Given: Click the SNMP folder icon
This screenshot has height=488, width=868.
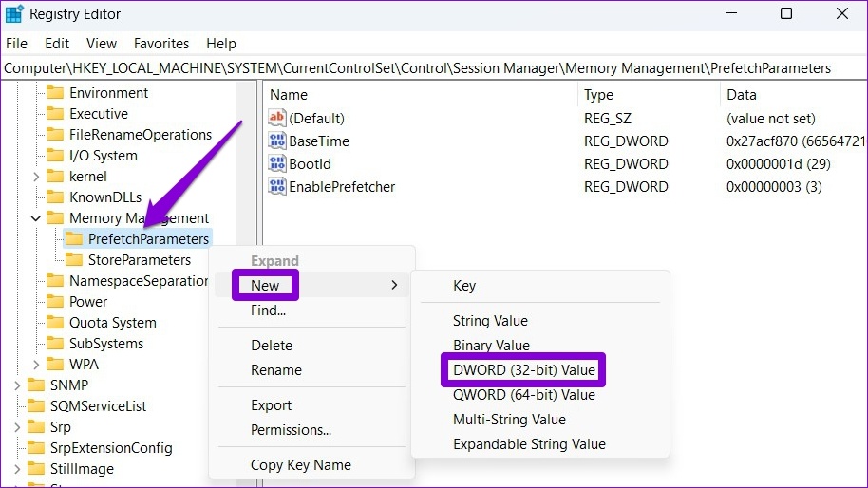Looking at the screenshot, I should (36, 385).
